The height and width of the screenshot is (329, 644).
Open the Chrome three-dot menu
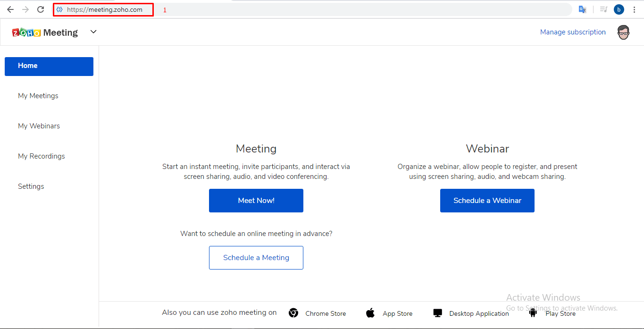point(634,9)
